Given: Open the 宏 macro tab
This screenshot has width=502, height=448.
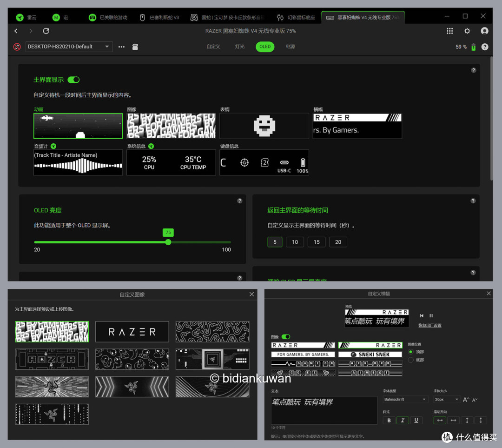Looking at the screenshot, I should 60,17.
